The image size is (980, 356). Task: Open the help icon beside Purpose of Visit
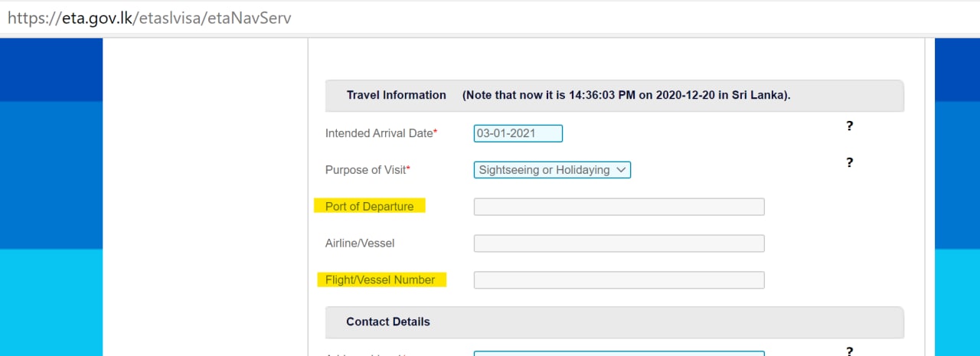pos(849,162)
